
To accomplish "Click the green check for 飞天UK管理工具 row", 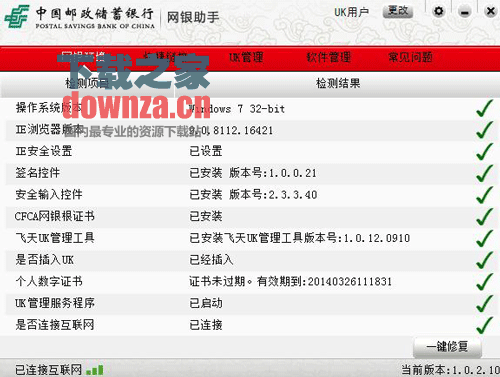I will (x=485, y=238).
